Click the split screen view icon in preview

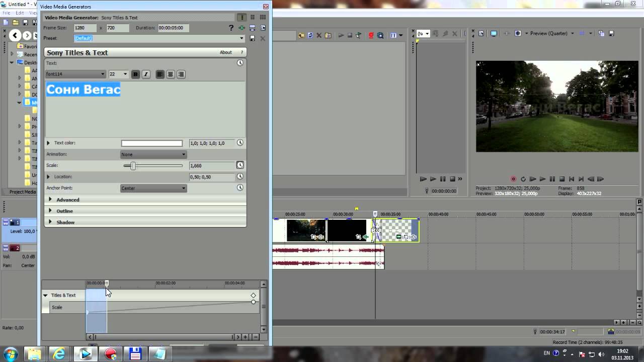click(518, 34)
